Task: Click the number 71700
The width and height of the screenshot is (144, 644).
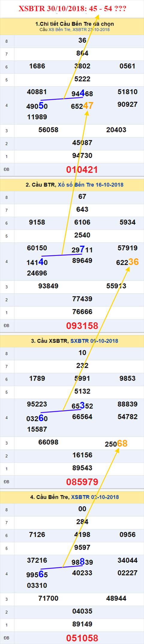Action: point(48,599)
